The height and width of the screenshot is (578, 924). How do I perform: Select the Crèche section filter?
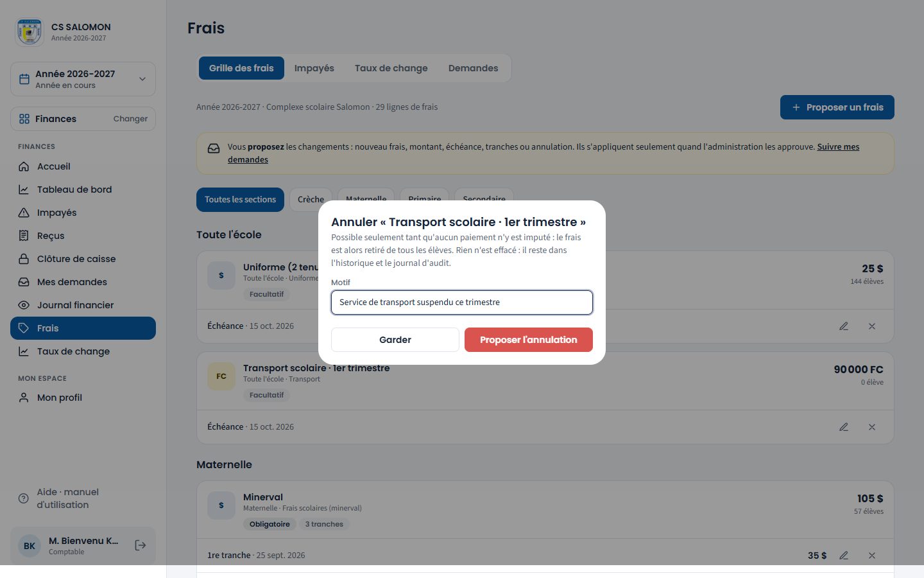(x=311, y=200)
